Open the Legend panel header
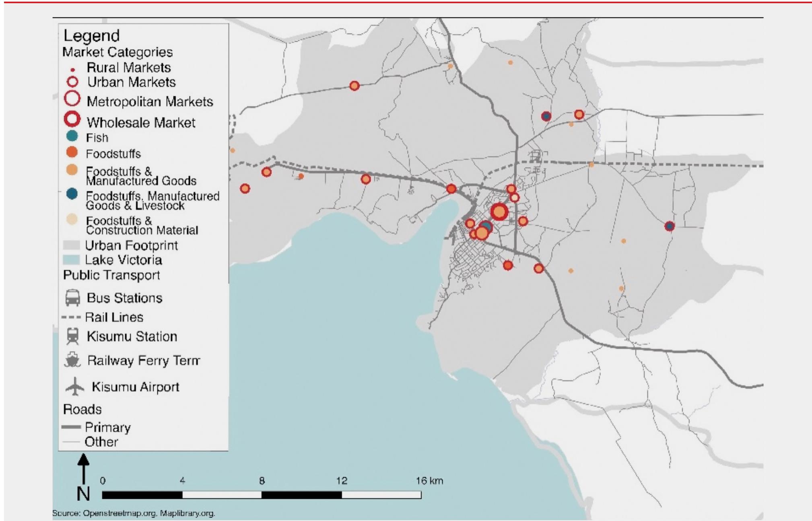The image size is (812, 521). tap(91, 36)
